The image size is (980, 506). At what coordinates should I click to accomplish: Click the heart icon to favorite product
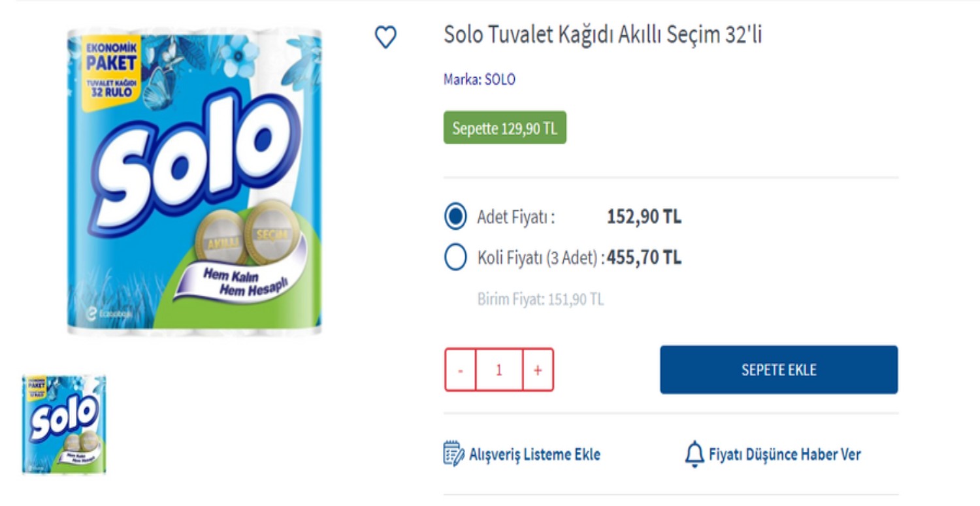pyautogui.click(x=385, y=39)
